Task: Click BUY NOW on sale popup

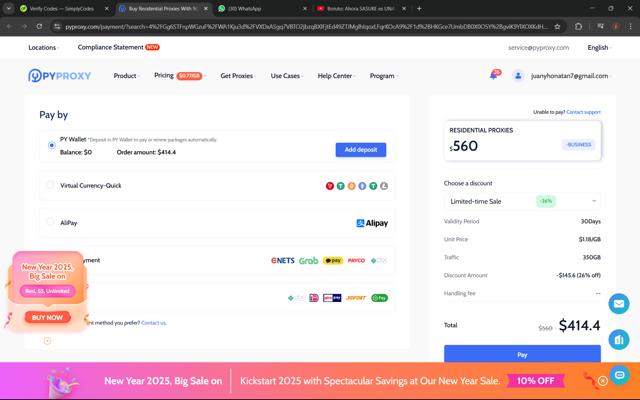Action: 47,318
